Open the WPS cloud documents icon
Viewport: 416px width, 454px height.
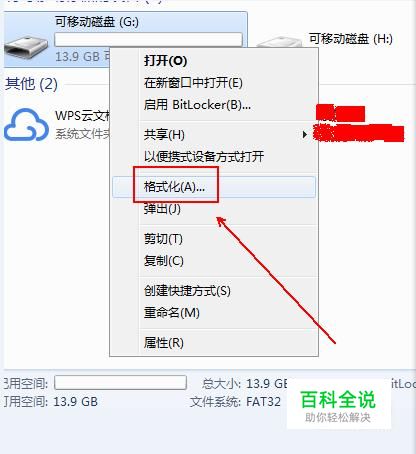point(26,124)
